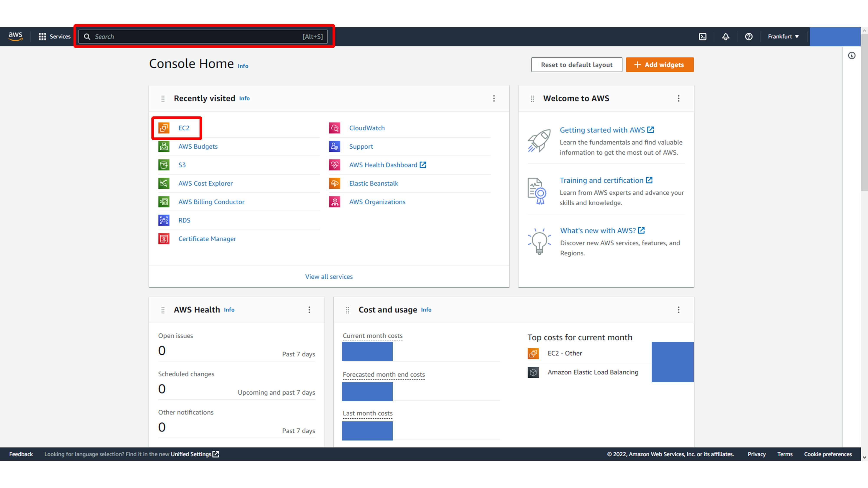Open the Cost and usage options menu
868x488 pixels.
(x=679, y=310)
